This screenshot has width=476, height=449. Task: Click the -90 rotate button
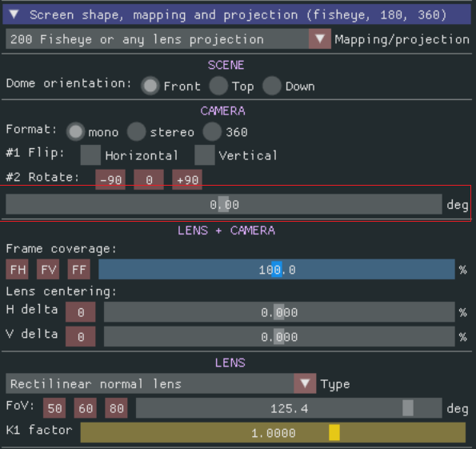pyautogui.click(x=110, y=179)
